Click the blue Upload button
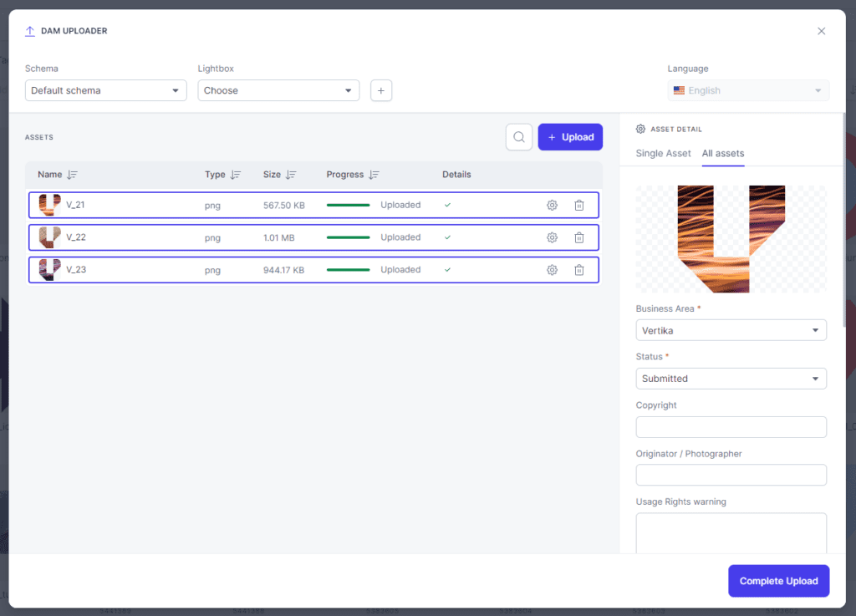This screenshot has height=616, width=856. 570,137
